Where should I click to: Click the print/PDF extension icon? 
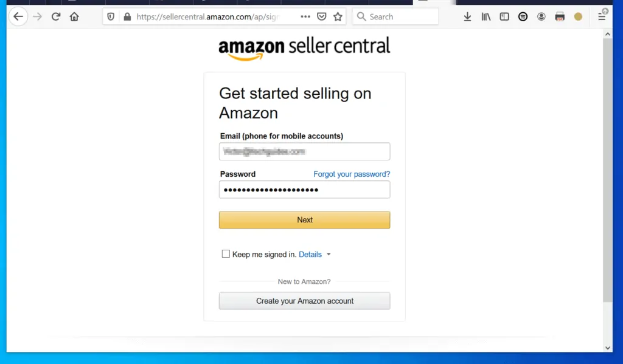[x=560, y=16]
